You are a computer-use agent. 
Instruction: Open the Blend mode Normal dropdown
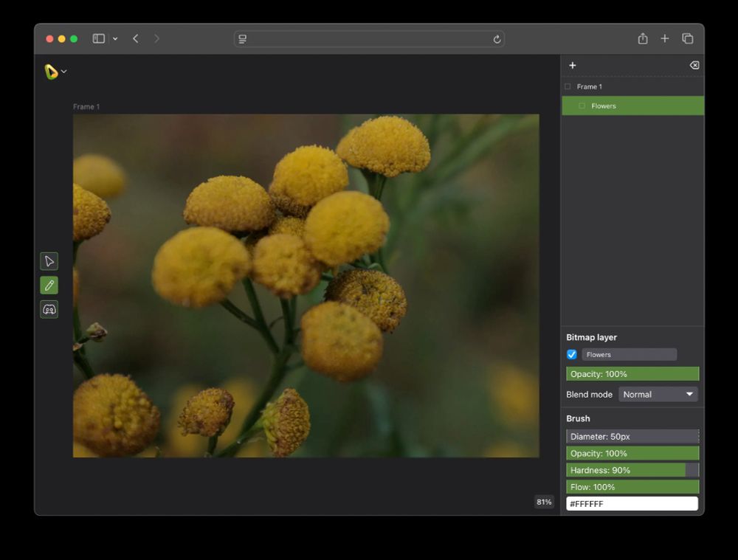pos(658,394)
